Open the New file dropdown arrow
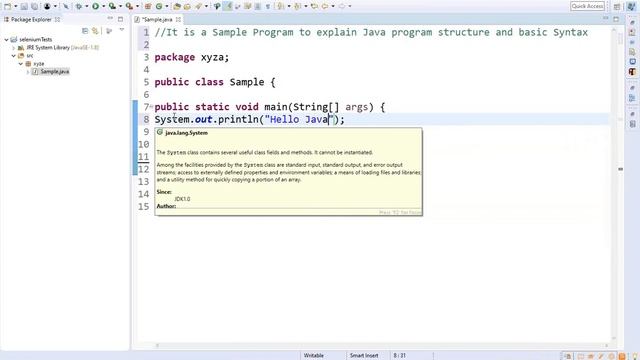The height and width of the screenshot is (360, 640). point(16,6)
